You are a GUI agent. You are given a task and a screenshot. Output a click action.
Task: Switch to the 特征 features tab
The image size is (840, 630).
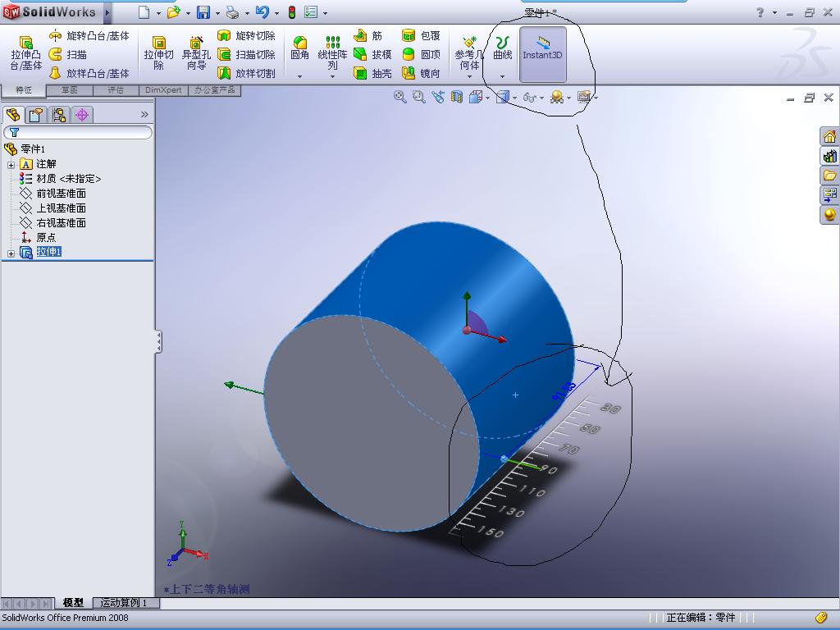tap(23, 90)
